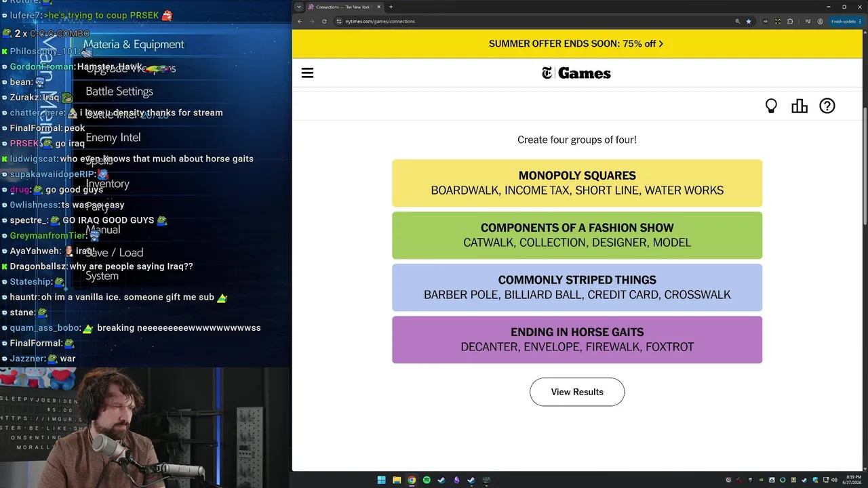Select Battle Settings in game menu
Viewport: 868px width, 488px height.
[119, 91]
